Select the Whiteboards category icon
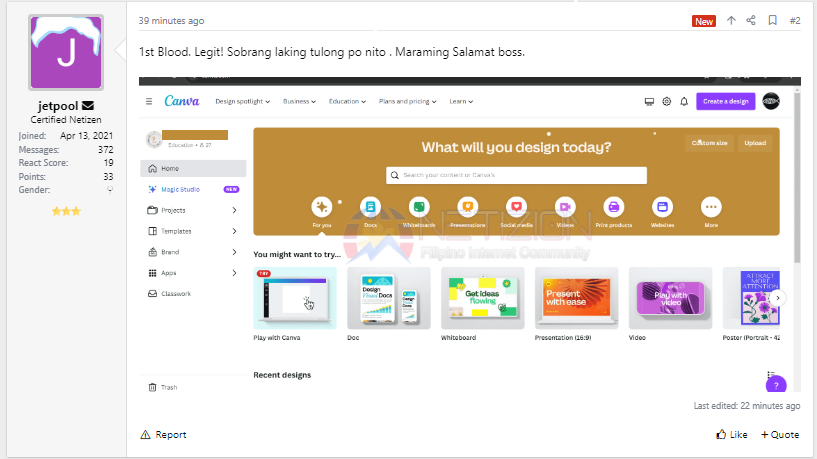Image resolution: width=817 pixels, height=459 pixels. coord(419,207)
